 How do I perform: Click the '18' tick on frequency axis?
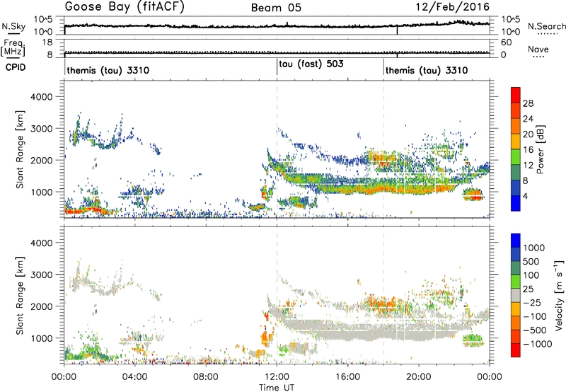pyautogui.click(x=47, y=42)
